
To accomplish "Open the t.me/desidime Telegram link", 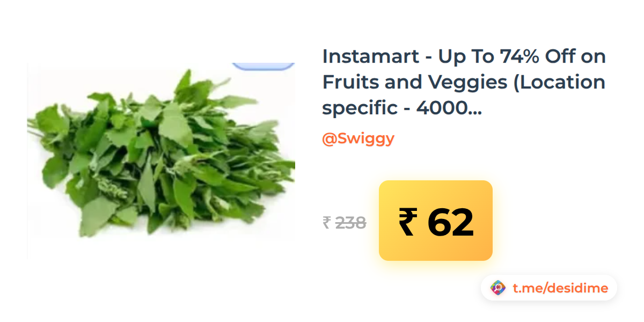I will point(560,288).
